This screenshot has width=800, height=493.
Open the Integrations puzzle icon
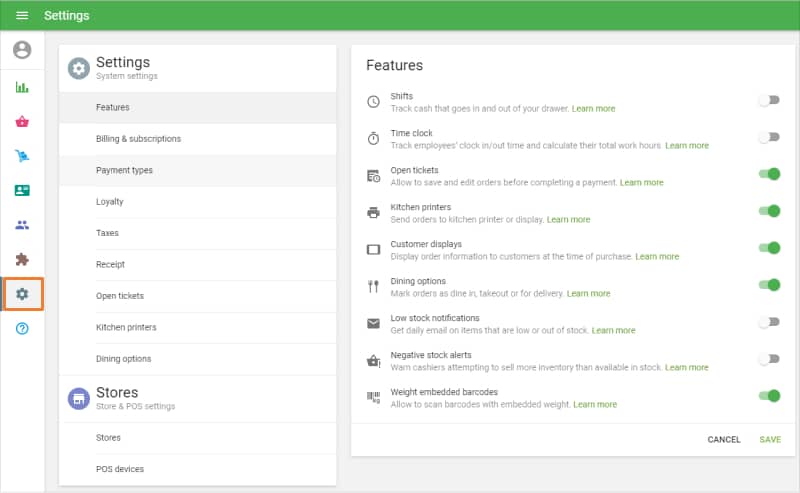22,259
